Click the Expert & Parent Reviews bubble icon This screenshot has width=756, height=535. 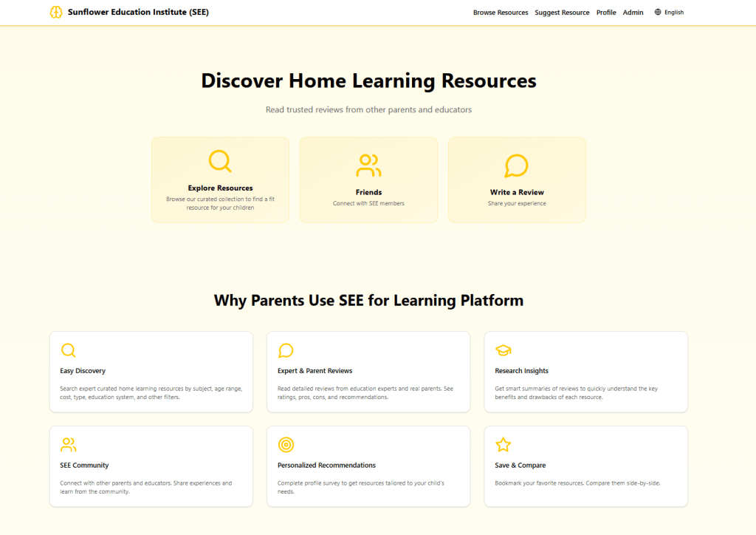[x=286, y=350]
